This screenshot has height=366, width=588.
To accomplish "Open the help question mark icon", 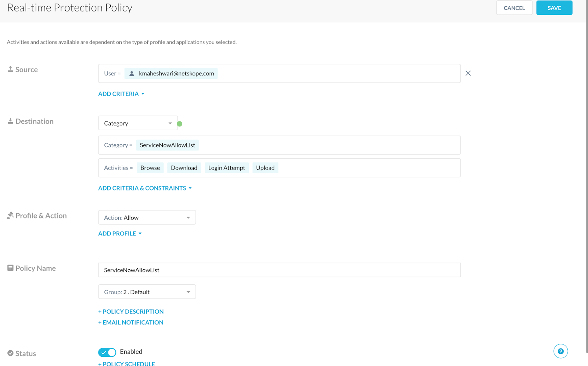I will click(560, 351).
